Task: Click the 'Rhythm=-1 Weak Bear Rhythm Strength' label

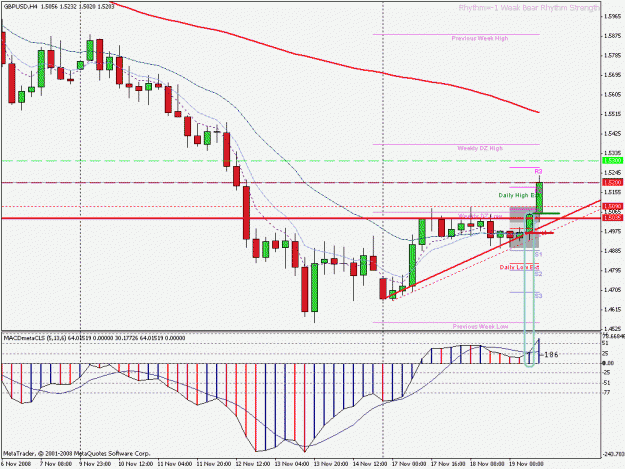Action: pyautogui.click(x=529, y=8)
